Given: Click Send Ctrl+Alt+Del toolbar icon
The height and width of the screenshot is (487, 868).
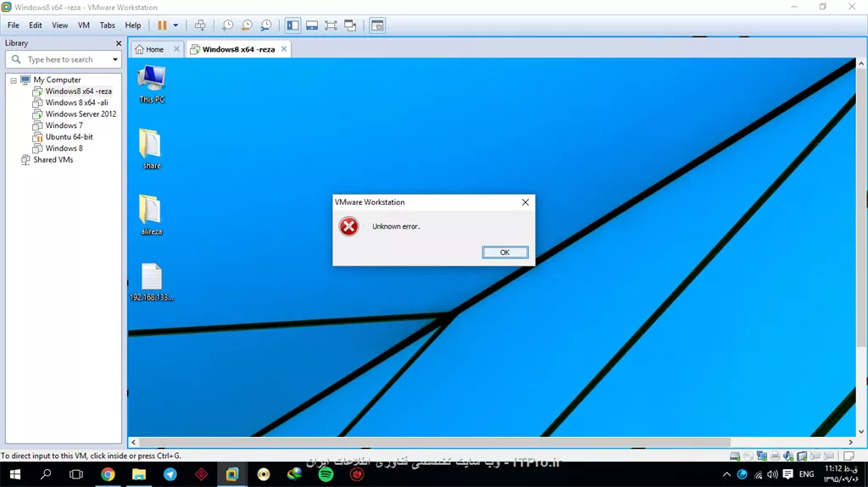Looking at the screenshot, I should coord(200,25).
